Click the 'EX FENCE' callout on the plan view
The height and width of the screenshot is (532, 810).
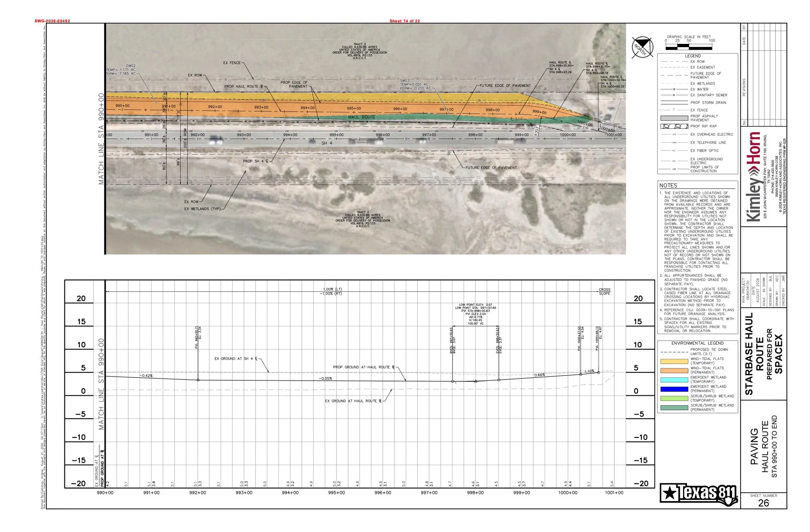(x=232, y=63)
